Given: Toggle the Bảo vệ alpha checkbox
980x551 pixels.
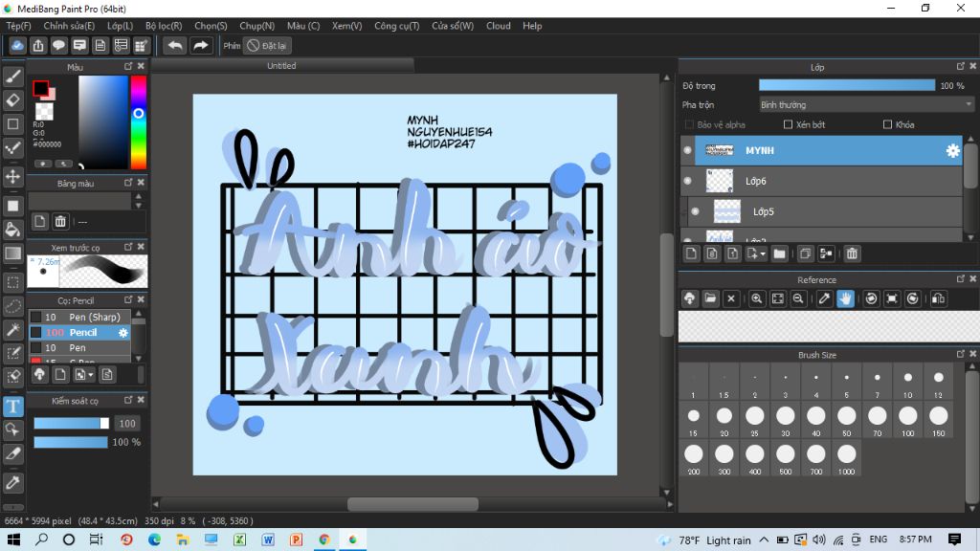Looking at the screenshot, I should tap(689, 124).
